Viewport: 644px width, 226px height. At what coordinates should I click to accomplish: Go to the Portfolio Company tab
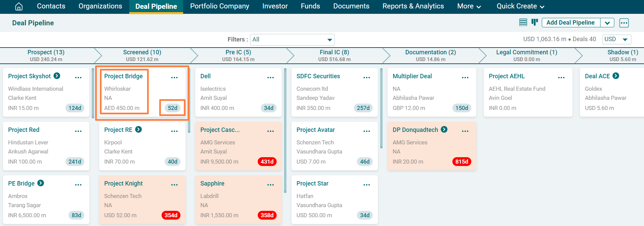coord(220,6)
